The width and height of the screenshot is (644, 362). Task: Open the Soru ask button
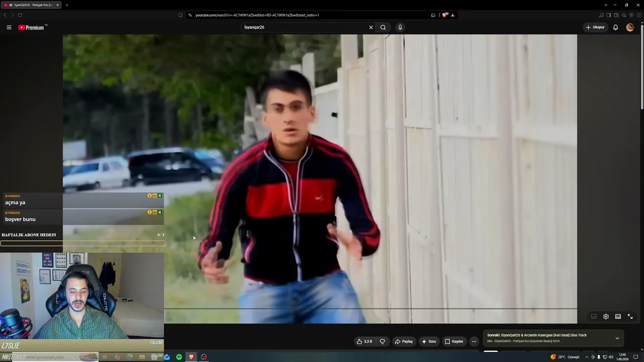click(x=429, y=341)
